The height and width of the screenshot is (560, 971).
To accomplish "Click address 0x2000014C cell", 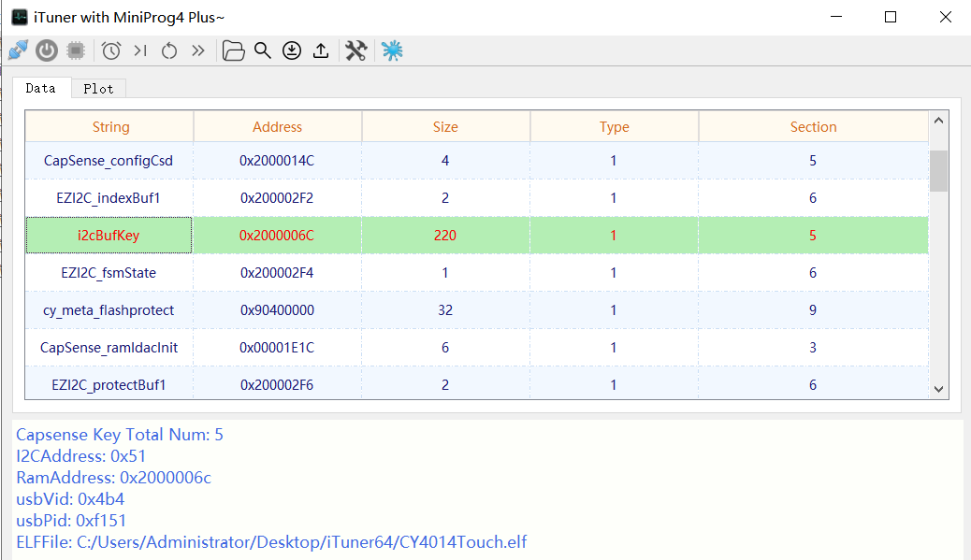I will click(278, 161).
